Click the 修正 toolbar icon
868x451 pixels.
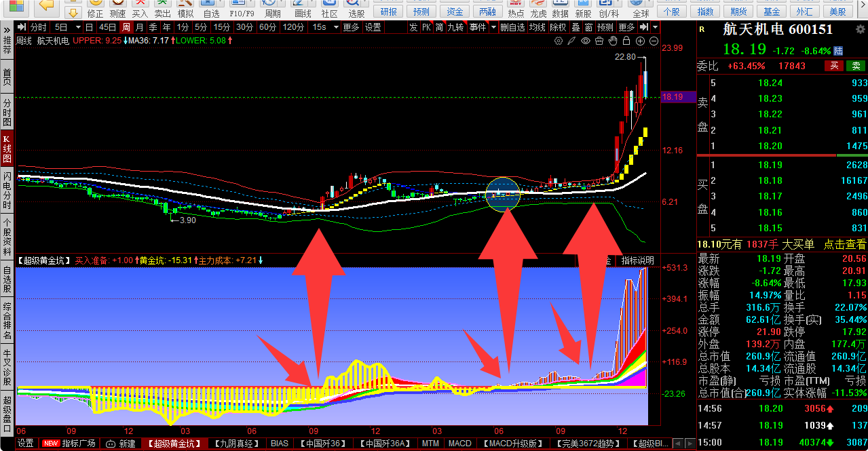96,8
